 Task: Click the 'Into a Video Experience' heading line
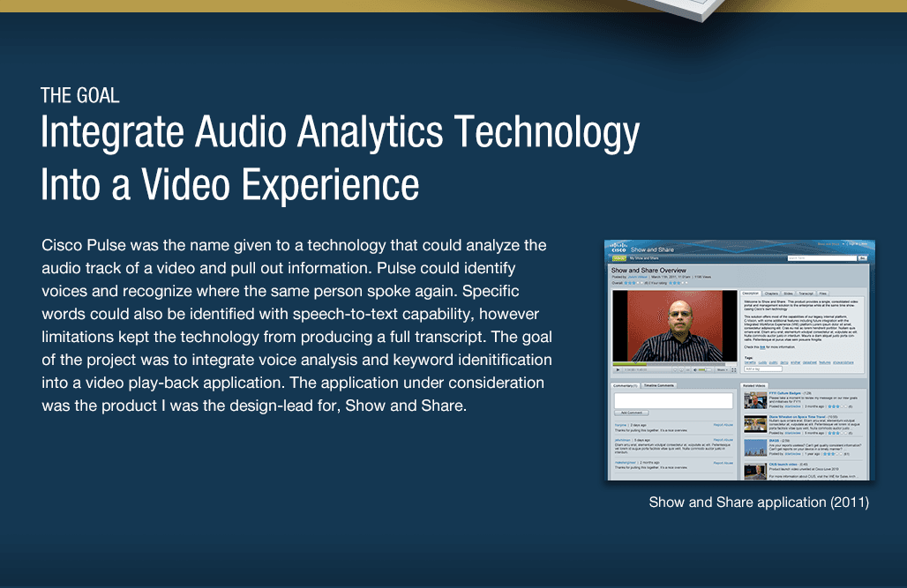point(229,184)
